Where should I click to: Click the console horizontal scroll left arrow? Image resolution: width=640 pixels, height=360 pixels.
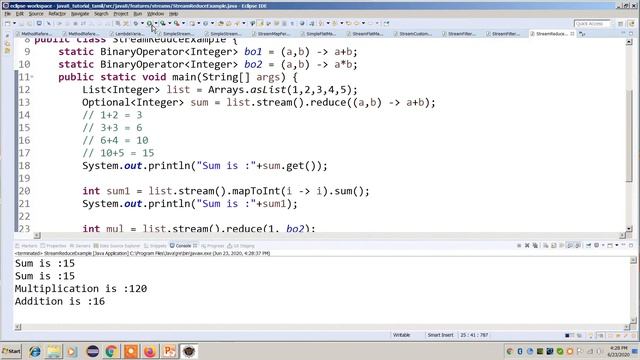18,327
